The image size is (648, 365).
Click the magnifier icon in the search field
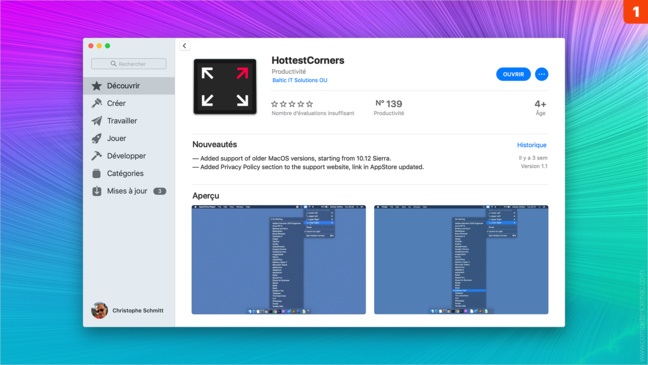113,64
